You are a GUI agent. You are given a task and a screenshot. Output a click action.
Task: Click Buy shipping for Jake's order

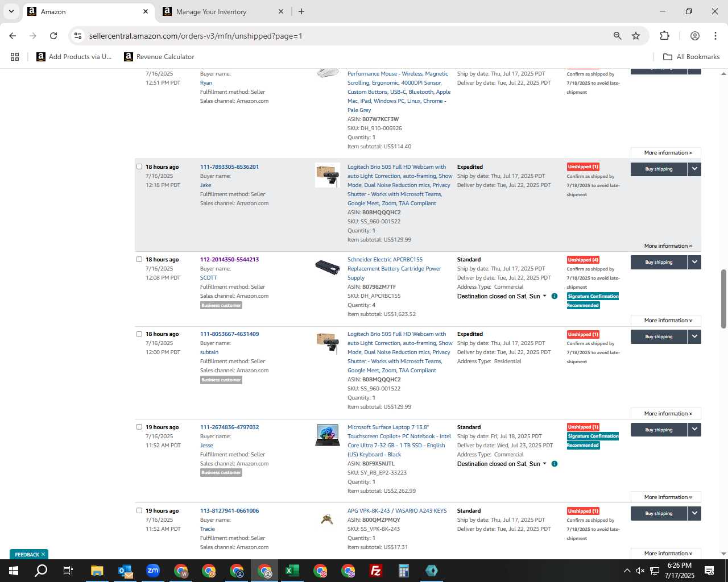659,169
